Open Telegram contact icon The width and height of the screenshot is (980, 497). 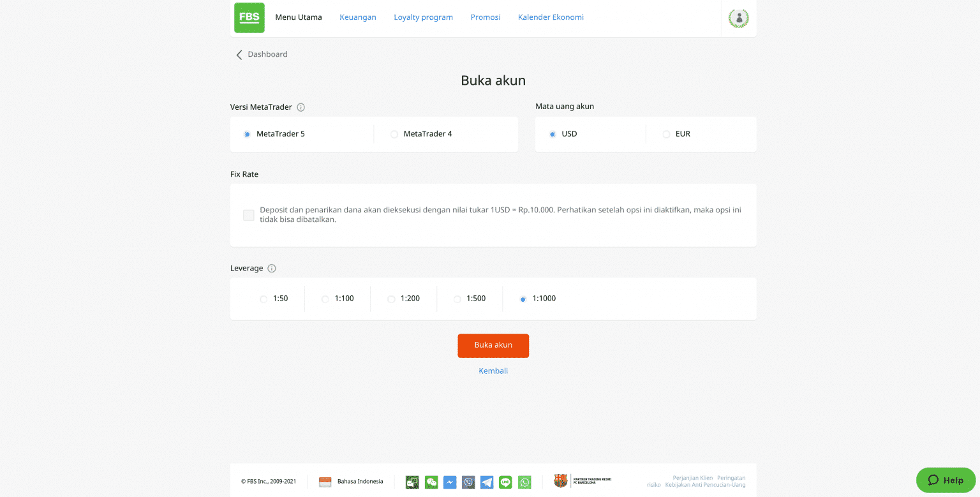pyautogui.click(x=487, y=482)
